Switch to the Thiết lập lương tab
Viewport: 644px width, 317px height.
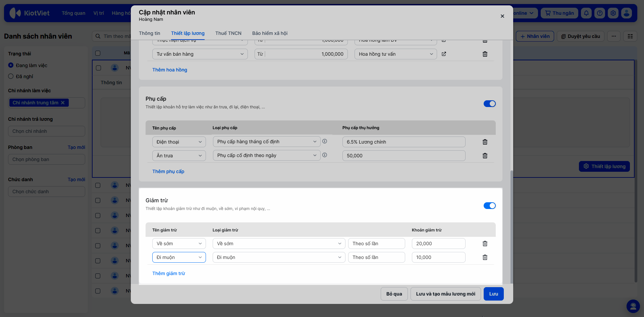click(188, 33)
